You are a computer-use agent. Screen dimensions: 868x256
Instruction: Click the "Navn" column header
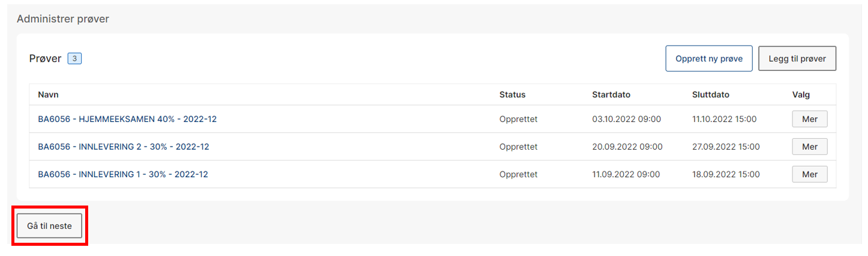[x=48, y=94]
